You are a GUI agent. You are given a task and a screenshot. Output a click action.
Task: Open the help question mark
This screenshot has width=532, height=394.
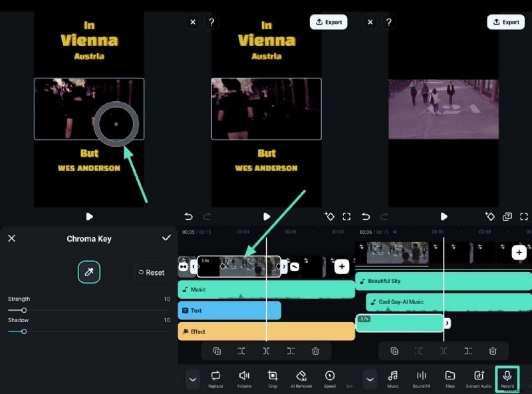(x=211, y=22)
